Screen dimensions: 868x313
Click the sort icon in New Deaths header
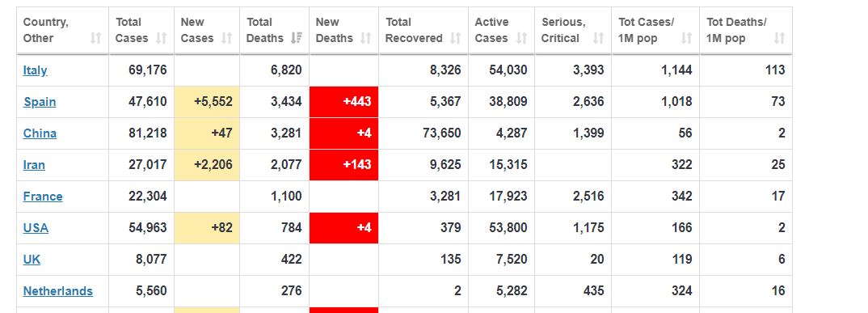365,38
